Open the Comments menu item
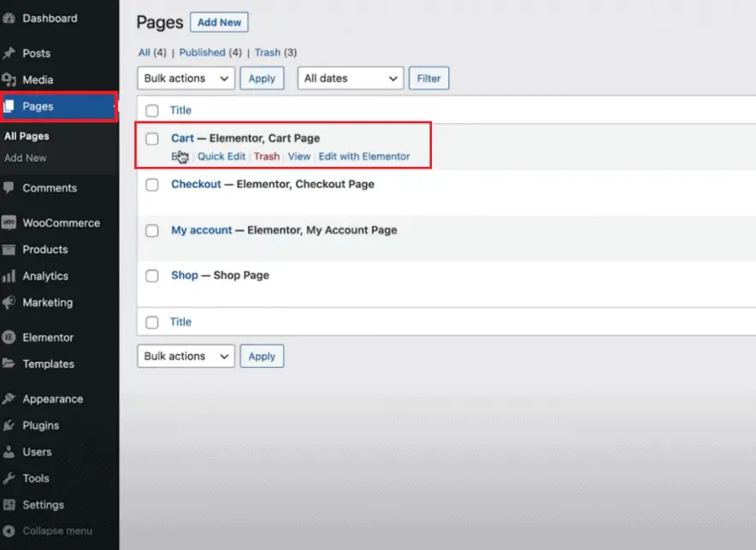This screenshot has height=550, width=756. (x=50, y=188)
